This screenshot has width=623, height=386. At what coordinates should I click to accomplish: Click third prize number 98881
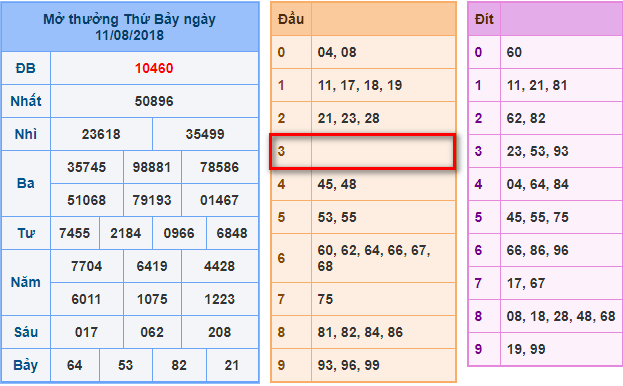pos(152,167)
